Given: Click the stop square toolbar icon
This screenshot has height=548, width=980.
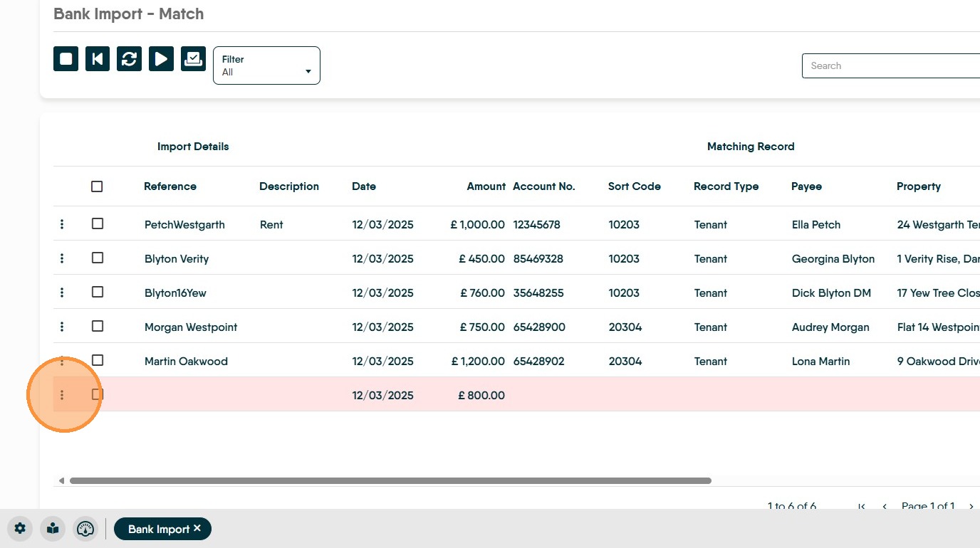Looking at the screenshot, I should [66, 59].
